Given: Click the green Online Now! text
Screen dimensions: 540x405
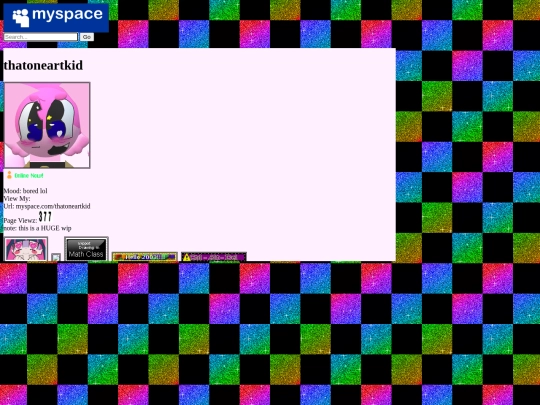Looking at the screenshot, I should (x=29, y=176).
